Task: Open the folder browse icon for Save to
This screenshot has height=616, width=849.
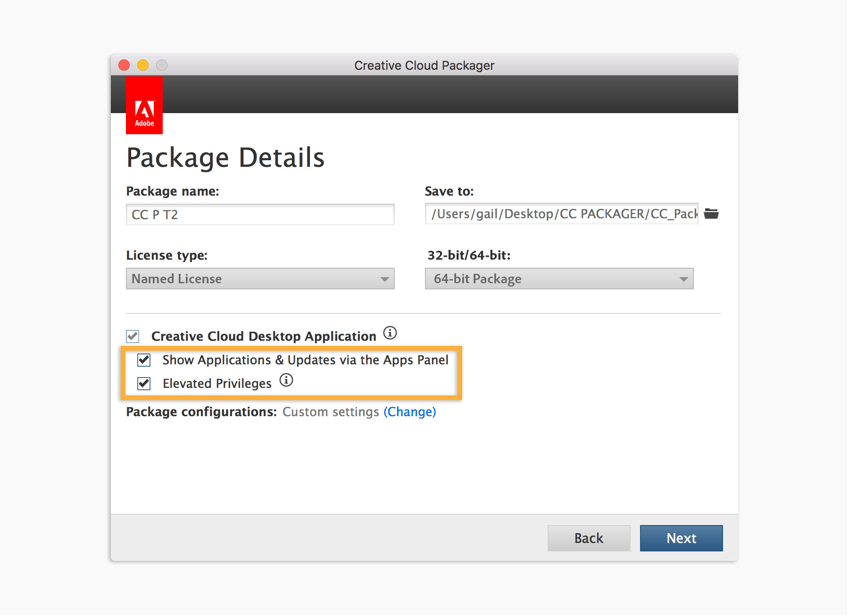Action: click(x=711, y=214)
